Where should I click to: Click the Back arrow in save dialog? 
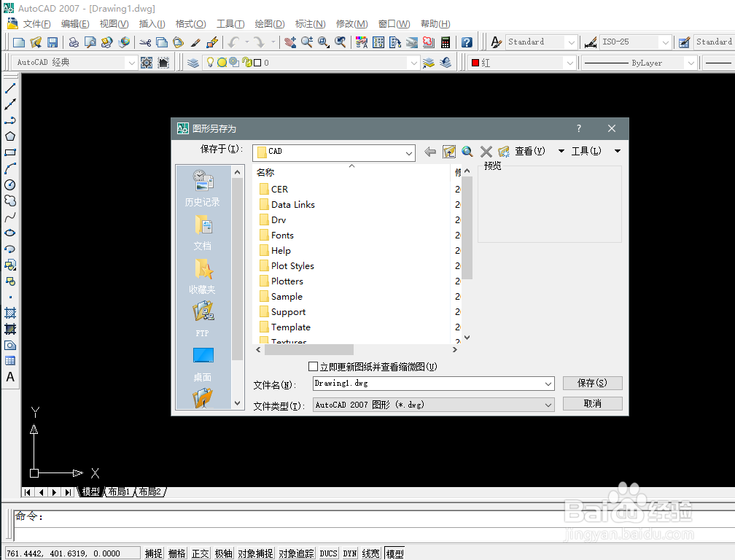point(430,151)
